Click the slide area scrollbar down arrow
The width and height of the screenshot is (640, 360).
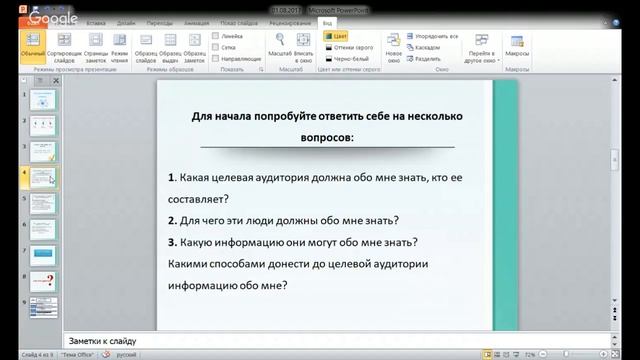[x=615, y=300]
